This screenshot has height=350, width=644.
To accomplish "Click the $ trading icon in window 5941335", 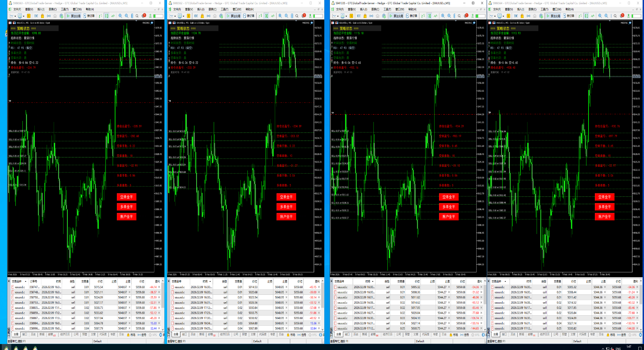I will 352,16.
